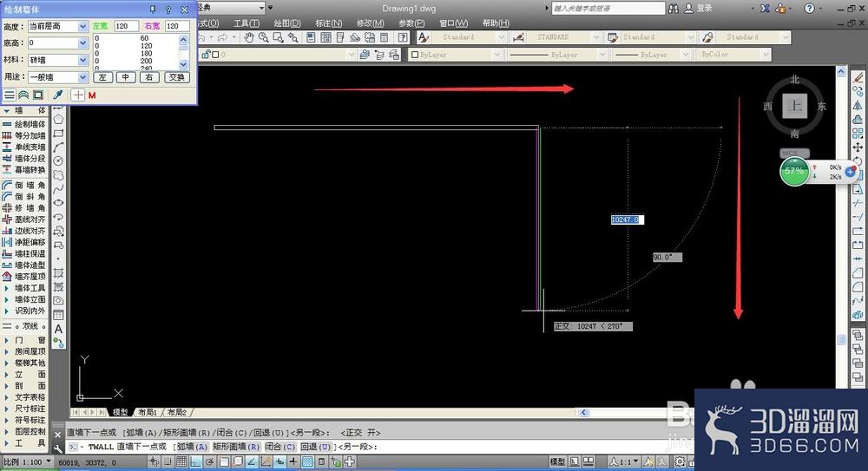The image size is (868, 471).
Task: Click the 交换 swap widths button
Action: (176, 77)
